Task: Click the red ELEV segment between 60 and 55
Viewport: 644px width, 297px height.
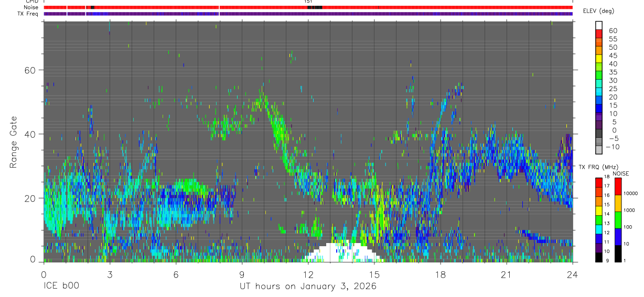Action: click(x=599, y=34)
